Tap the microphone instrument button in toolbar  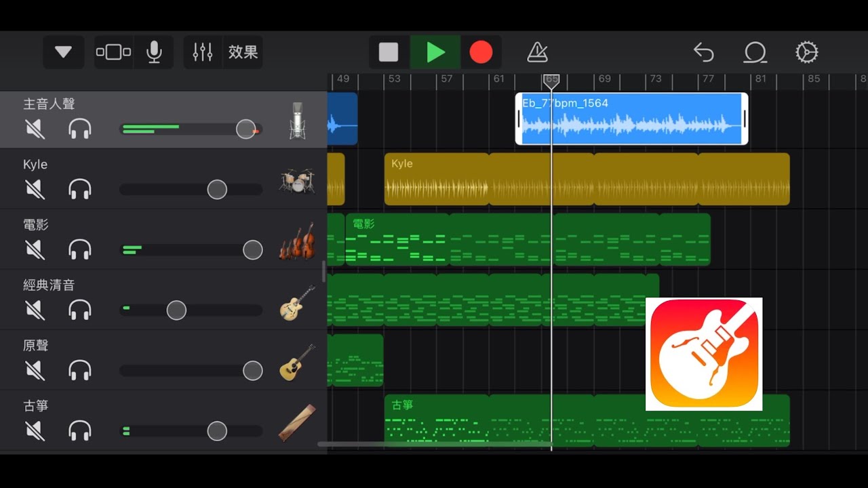coord(154,52)
